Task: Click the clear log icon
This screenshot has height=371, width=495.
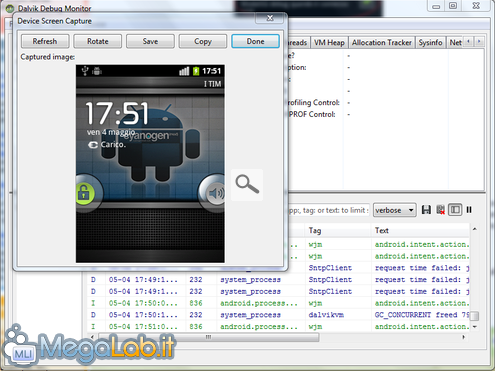Action: 440,210
